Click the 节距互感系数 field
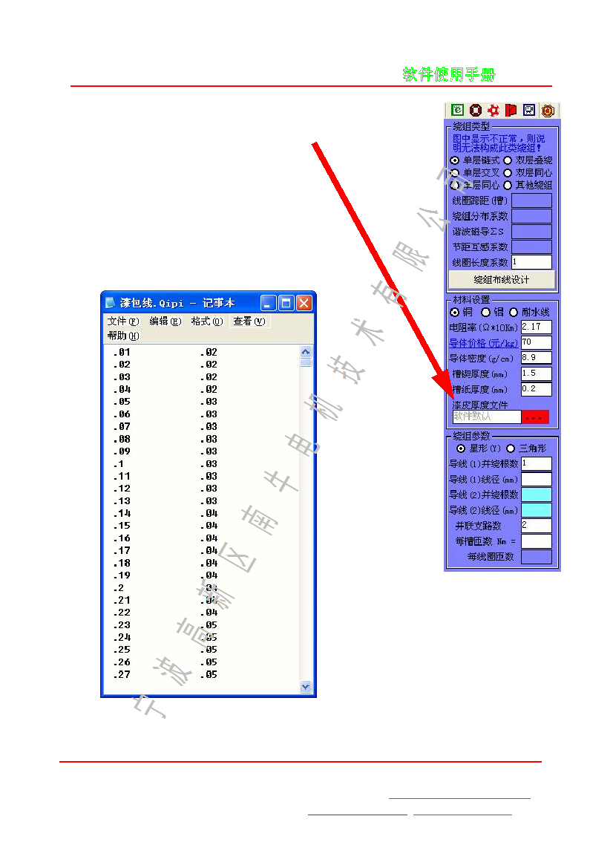The width and height of the screenshot is (613, 868). tap(531, 247)
